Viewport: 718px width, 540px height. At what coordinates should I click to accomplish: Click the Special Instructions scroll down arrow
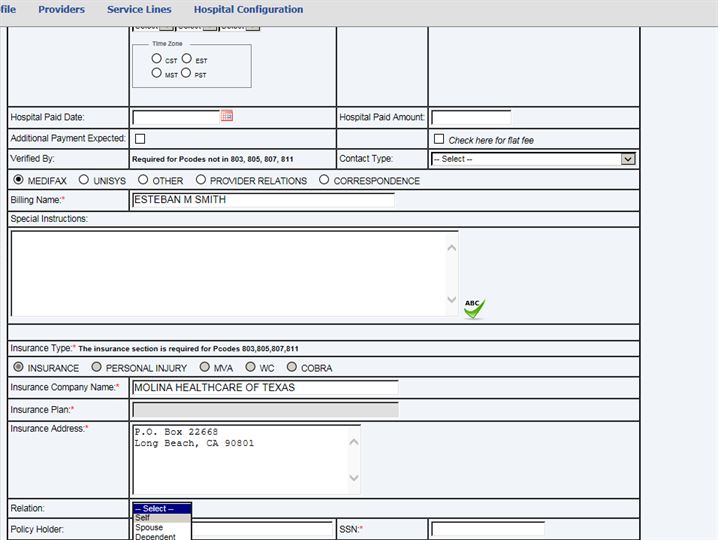tap(452, 300)
